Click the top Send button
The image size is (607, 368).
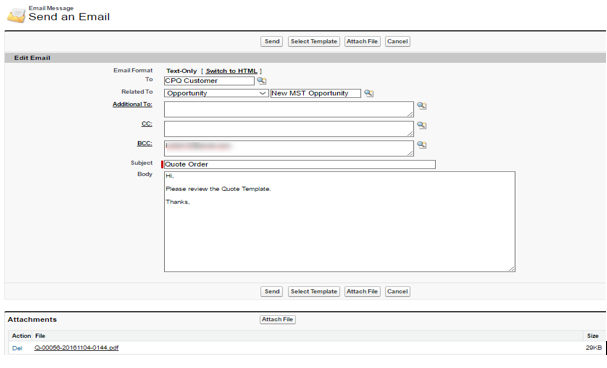coord(272,41)
